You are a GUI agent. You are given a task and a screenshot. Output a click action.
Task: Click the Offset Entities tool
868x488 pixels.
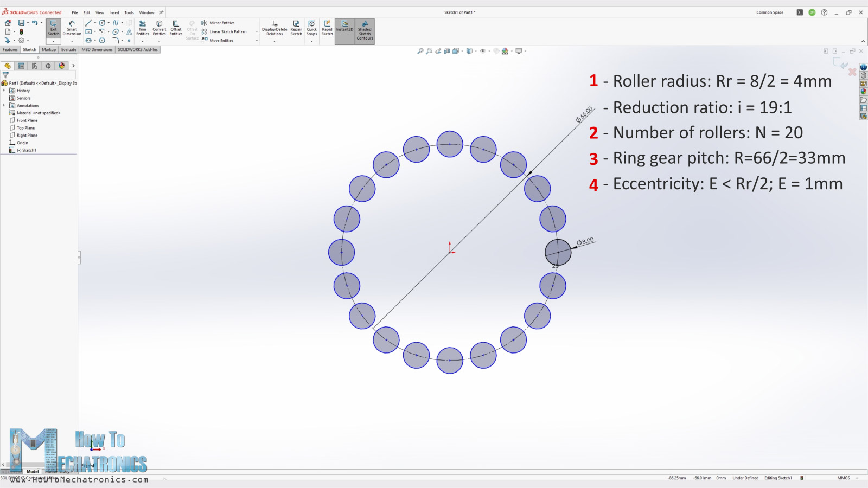176,28
